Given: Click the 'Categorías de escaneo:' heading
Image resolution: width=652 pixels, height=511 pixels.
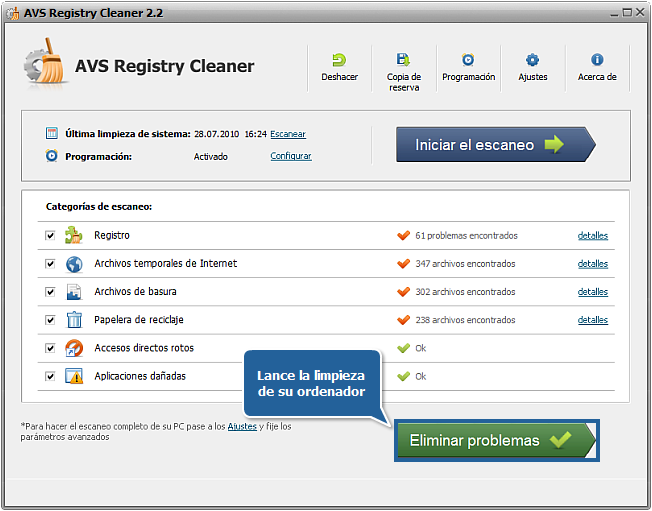Looking at the screenshot, I should [x=99, y=207].
